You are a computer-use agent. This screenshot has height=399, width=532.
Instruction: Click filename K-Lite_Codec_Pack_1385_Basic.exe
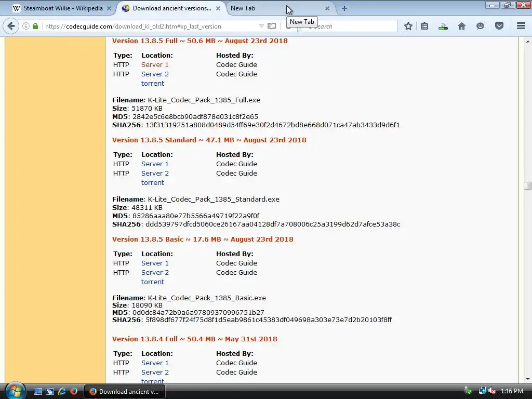click(207, 298)
